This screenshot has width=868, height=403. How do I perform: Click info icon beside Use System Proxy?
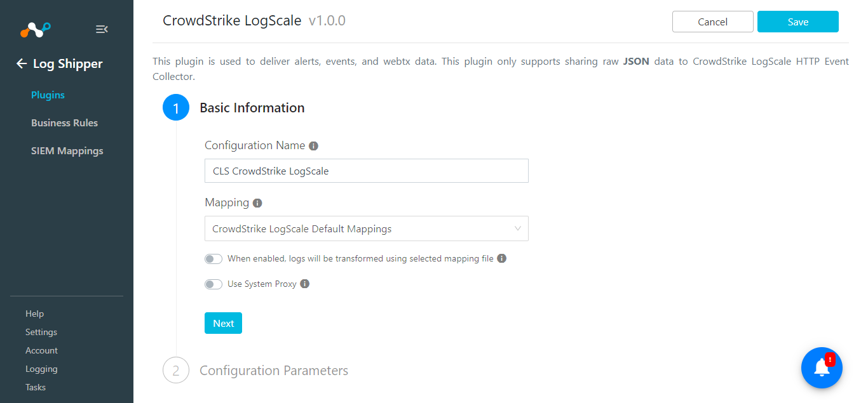pos(304,284)
